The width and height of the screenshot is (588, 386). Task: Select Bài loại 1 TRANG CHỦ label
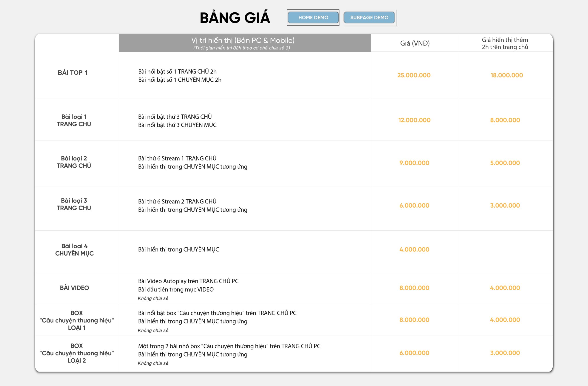(74, 120)
